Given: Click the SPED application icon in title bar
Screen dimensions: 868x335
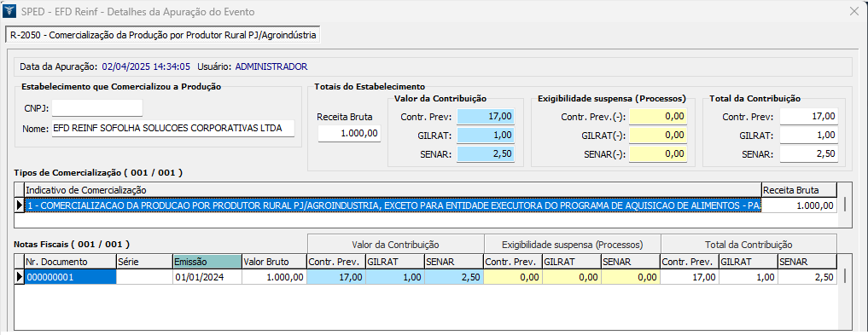Looking at the screenshot, I should click(x=9, y=12).
